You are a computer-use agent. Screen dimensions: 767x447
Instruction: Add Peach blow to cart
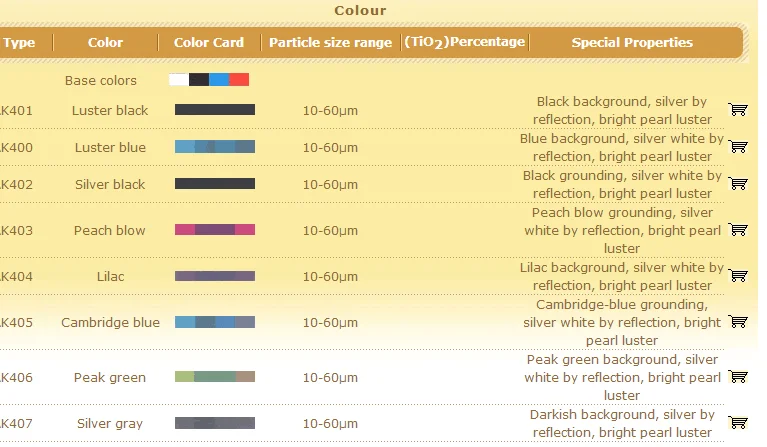[738, 230]
